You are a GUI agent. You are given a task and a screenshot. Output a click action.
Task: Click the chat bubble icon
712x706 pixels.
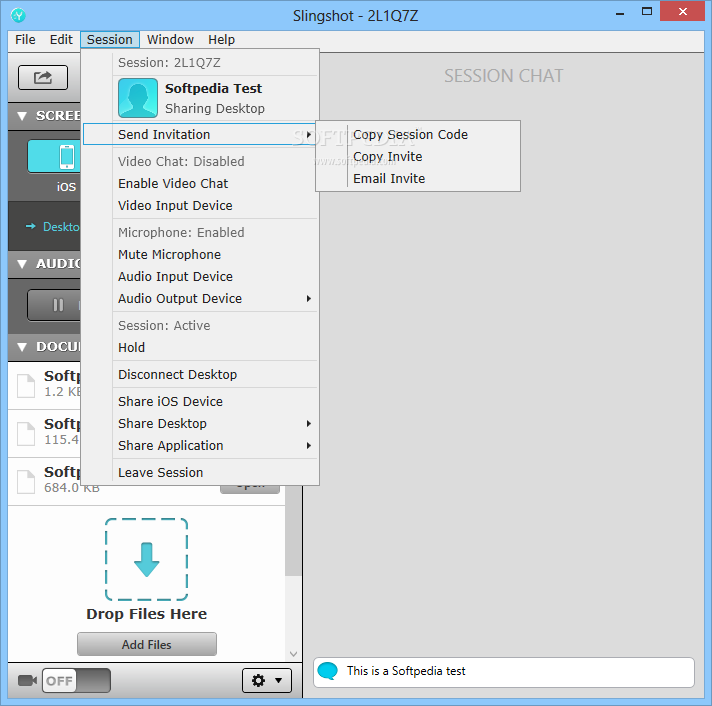coord(327,671)
